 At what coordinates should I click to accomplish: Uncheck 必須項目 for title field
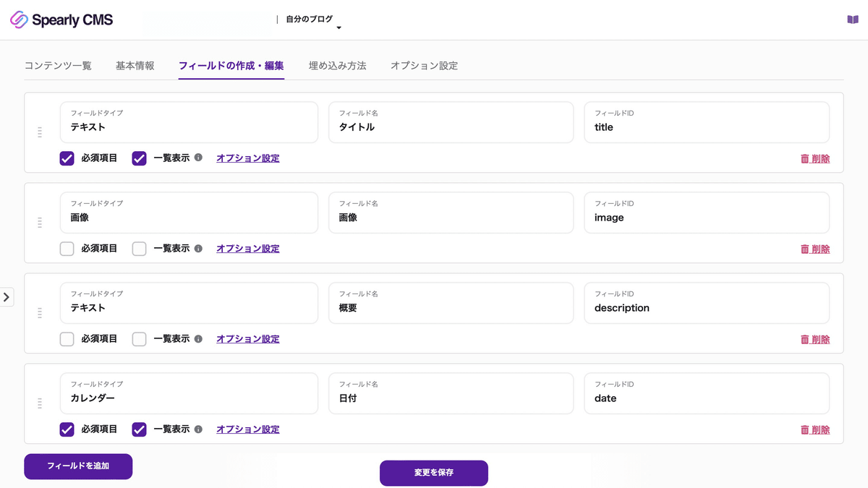67,158
